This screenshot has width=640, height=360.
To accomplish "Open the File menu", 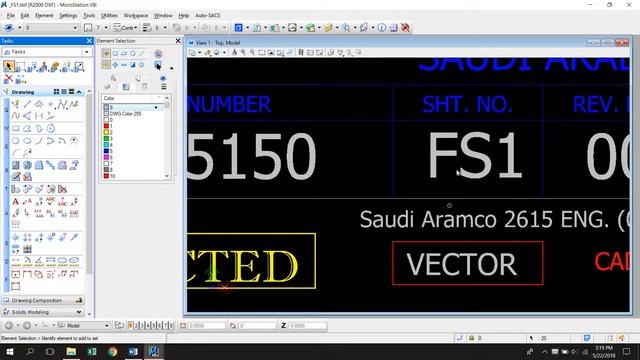I will [x=11, y=16].
